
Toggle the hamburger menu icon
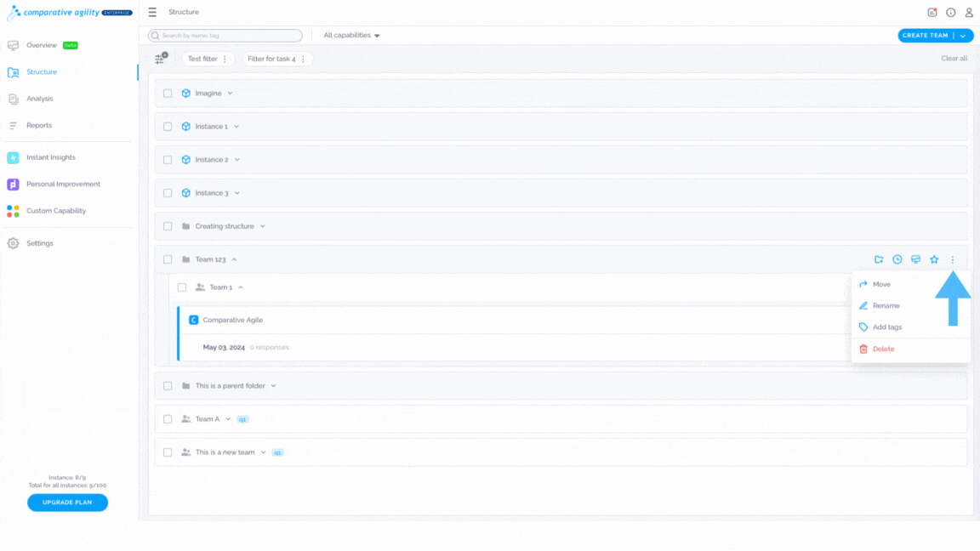point(152,12)
